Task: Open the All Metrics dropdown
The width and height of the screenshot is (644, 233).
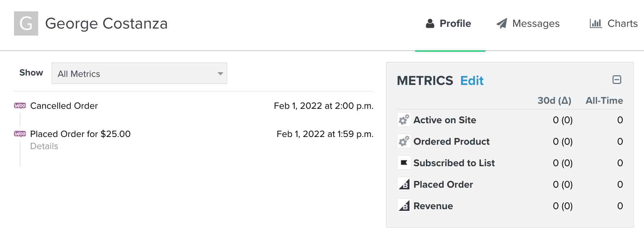Action: click(x=139, y=74)
